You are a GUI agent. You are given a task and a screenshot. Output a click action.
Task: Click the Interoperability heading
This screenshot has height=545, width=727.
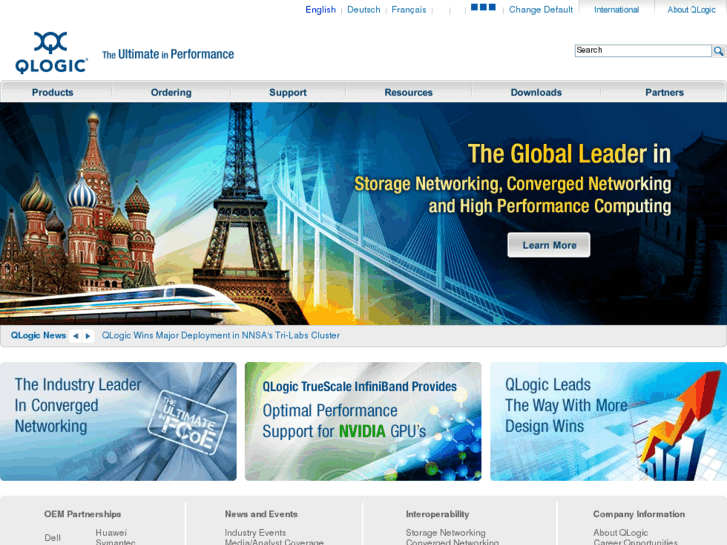click(x=437, y=514)
